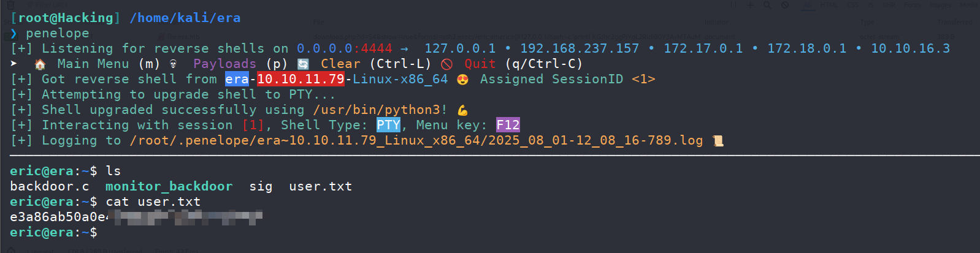Click the blue-highlighted PTY shell type label
Image resolution: width=980 pixels, height=253 pixels.
click(x=388, y=125)
